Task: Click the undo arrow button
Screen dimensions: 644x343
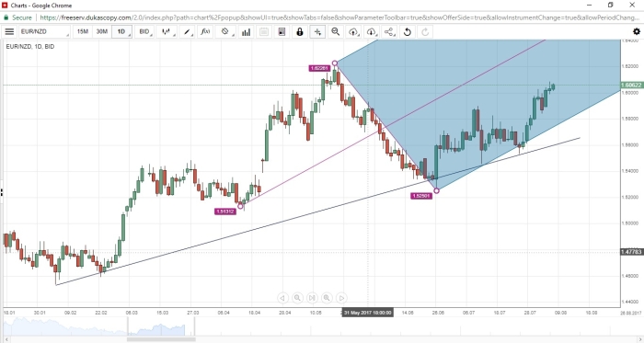Action: coord(408,31)
